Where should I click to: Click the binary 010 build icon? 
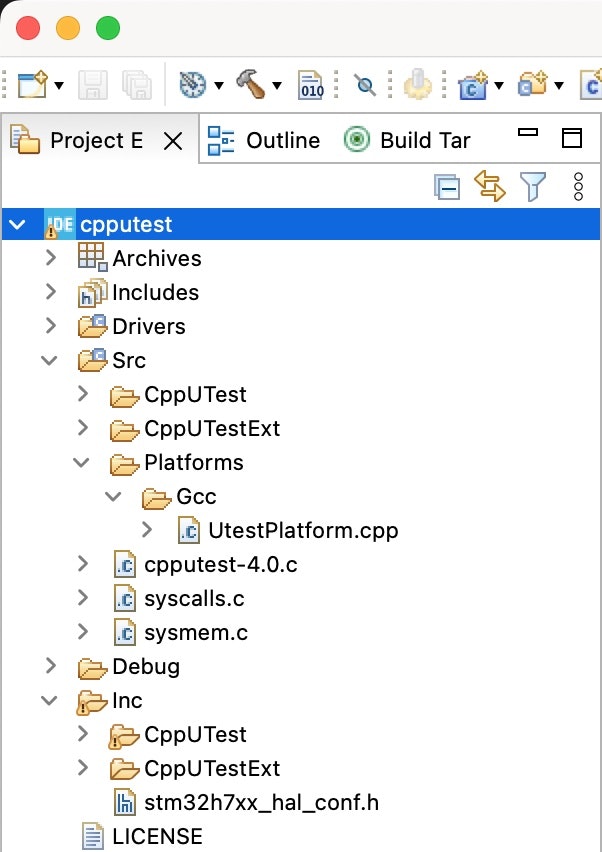311,85
